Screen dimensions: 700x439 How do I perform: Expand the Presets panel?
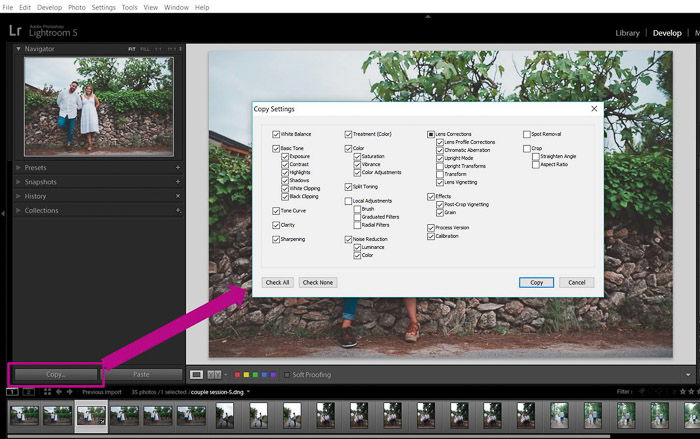point(19,168)
